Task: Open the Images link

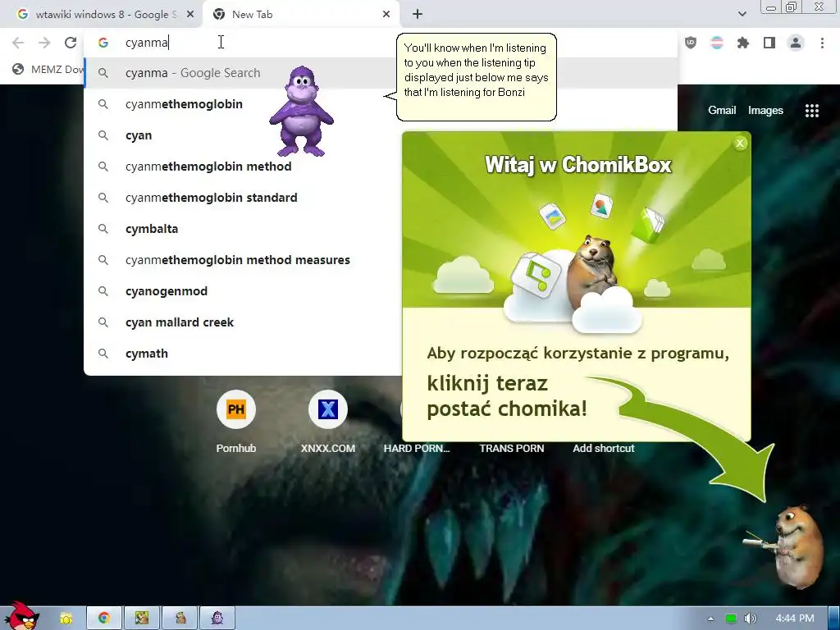Action: click(x=765, y=111)
